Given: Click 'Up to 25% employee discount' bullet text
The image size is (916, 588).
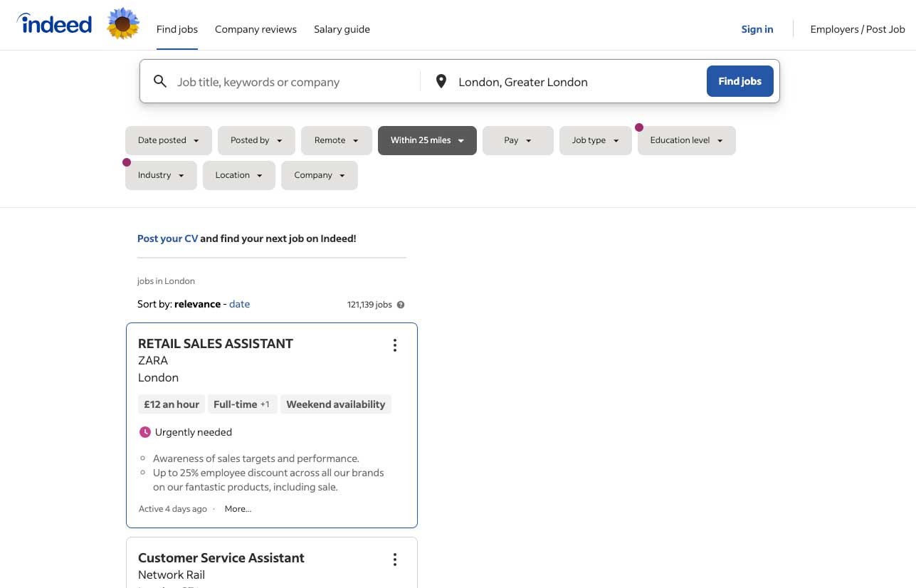Looking at the screenshot, I should (268, 480).
